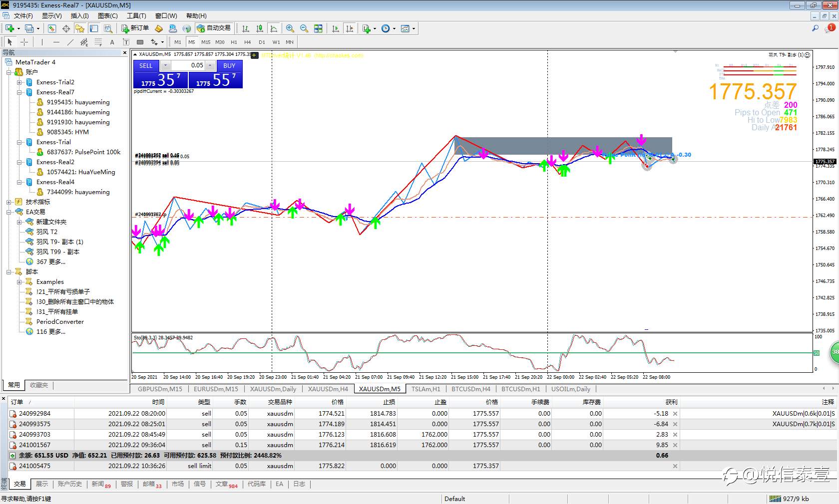The height and width of the screenshot is (504, 839).
Task: Open the 文件(F) menu
Action: point(23,15)
